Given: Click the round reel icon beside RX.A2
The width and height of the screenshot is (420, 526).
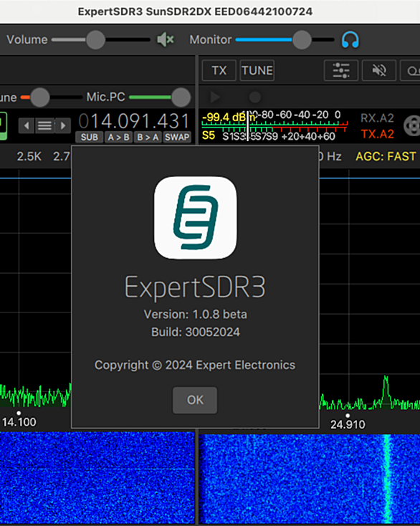Looking at the screenshot, I should [413, 126].
